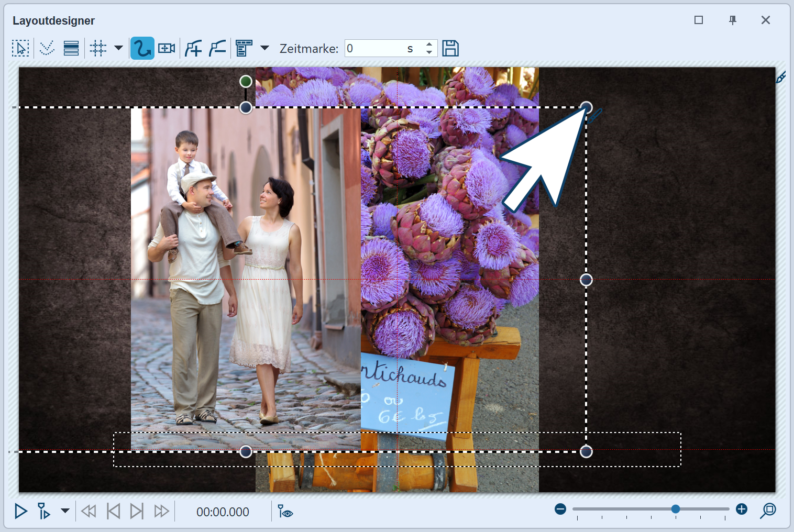Toggle the live preview eye icon
The image size is (794, 532).
(x=284, y=512)
